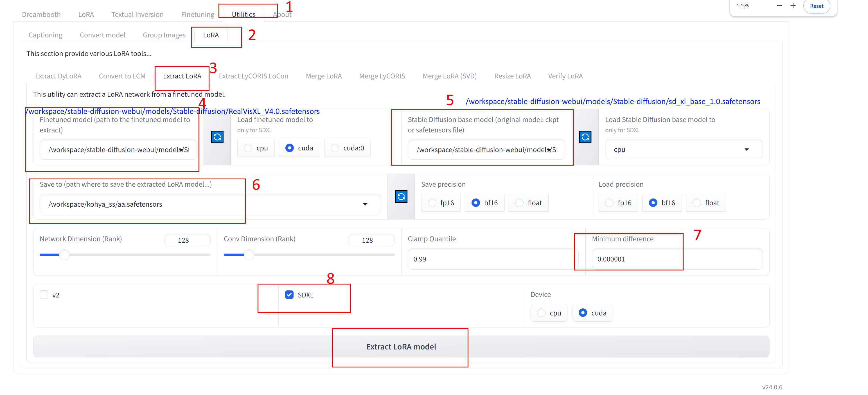Image resolution: width=868 pixels, height=395 pixels.
Task: Switch to the Convert model tab
Action: point(102,35)
